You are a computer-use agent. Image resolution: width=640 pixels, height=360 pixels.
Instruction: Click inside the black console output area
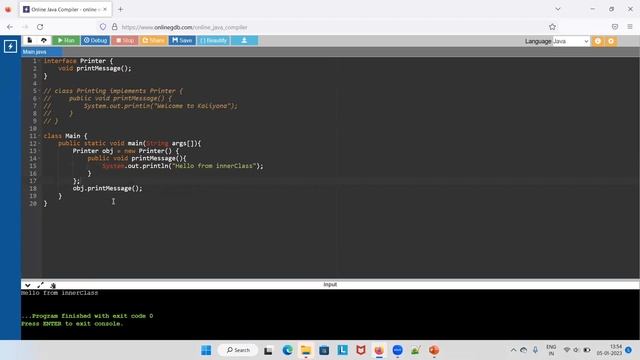pos(330,314)
